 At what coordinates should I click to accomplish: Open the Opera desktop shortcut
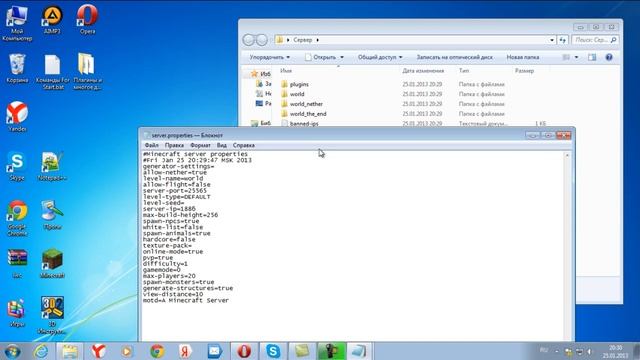point(87,20)
